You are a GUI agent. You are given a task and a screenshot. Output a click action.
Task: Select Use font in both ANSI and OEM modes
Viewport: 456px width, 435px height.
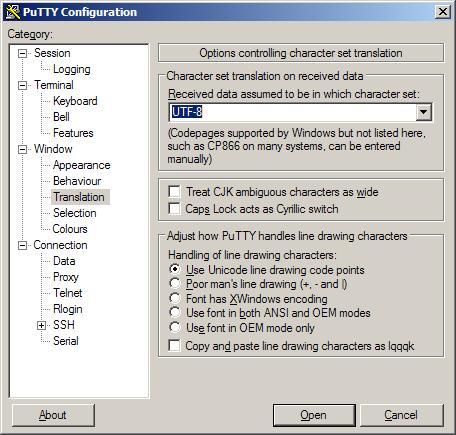(174, 313)
